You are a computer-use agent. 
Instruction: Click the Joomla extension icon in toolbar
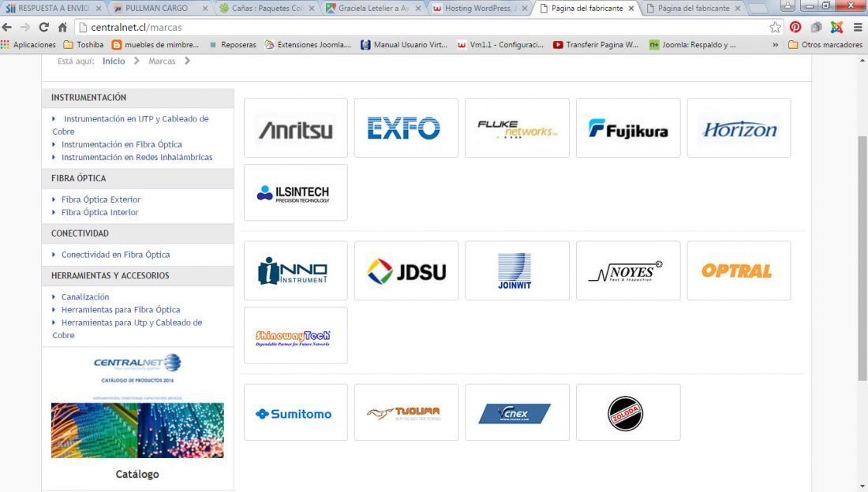[x=836, y=27]
